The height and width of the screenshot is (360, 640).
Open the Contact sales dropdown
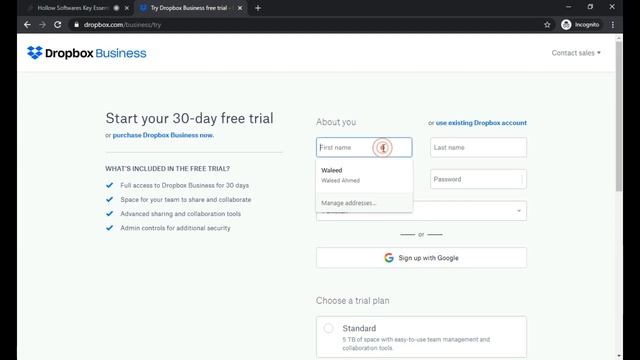[x=576, y=53]
